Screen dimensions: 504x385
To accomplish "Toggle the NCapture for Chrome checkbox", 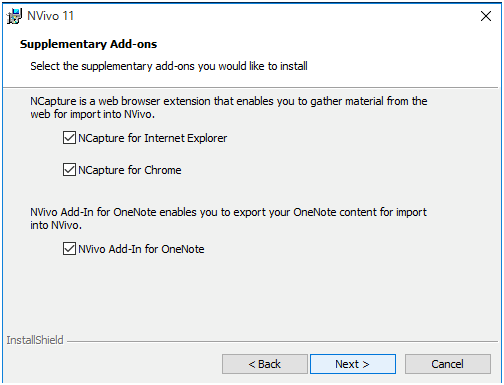I will tap(69, 170).
